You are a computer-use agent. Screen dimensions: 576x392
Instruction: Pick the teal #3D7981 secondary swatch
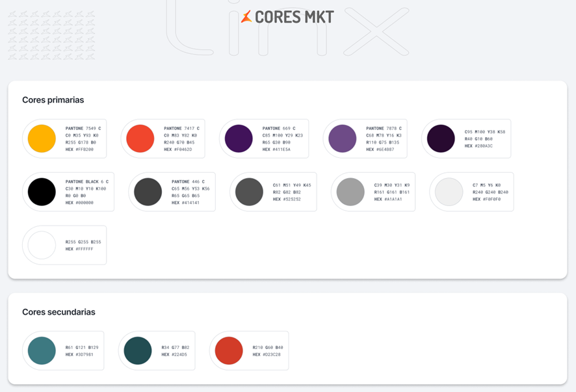tap(42, 350)
